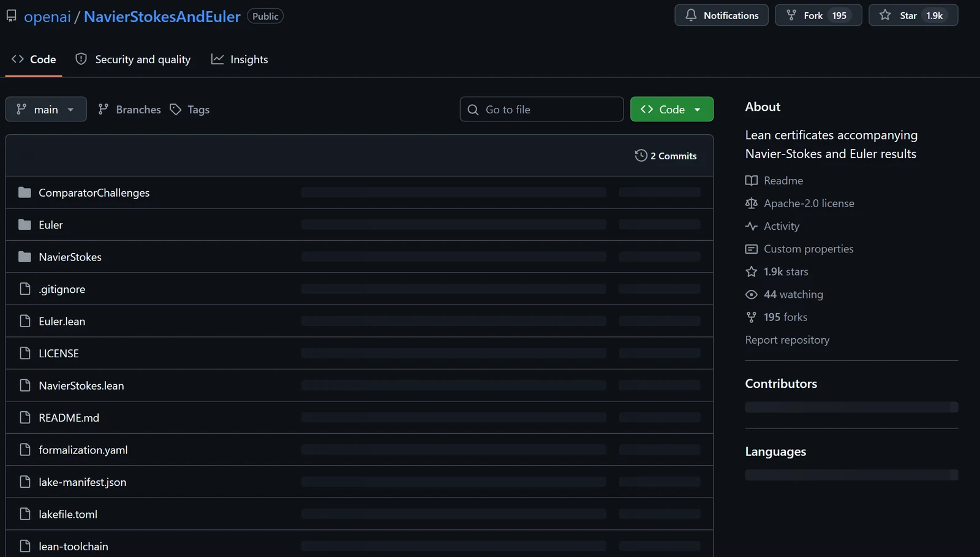
Task: Click the tag icon next to Tags
Action: 176,109
